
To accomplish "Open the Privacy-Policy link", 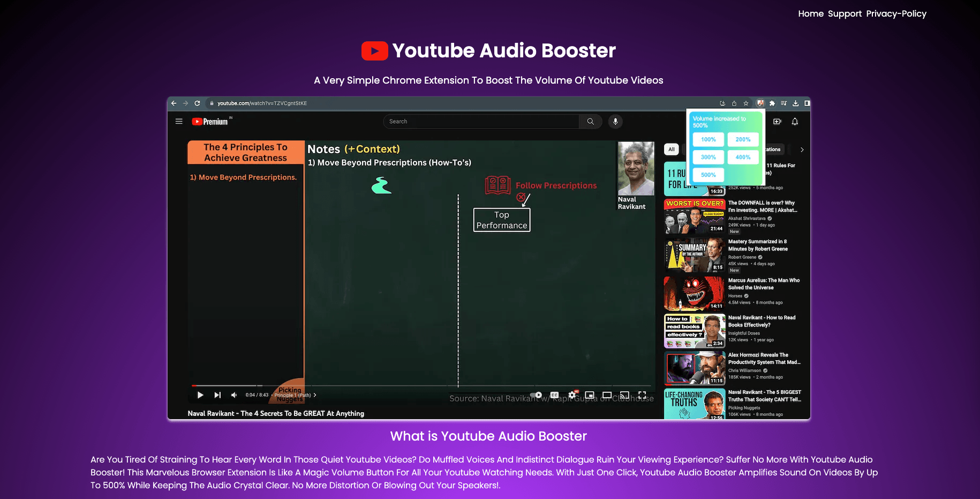I will (896, 14).
